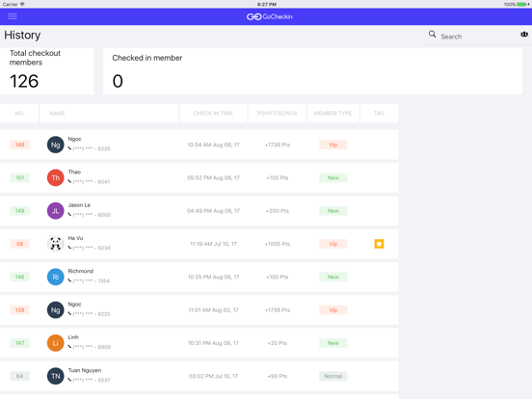The height and width of the screenshot is (399, 532).
Task: Select Jason Le's JL avatar
Action: point(55,211)
